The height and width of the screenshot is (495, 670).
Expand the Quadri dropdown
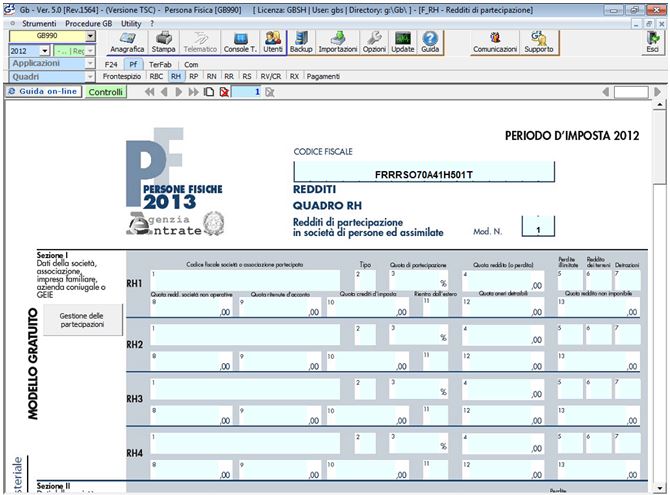coord(90,77)
